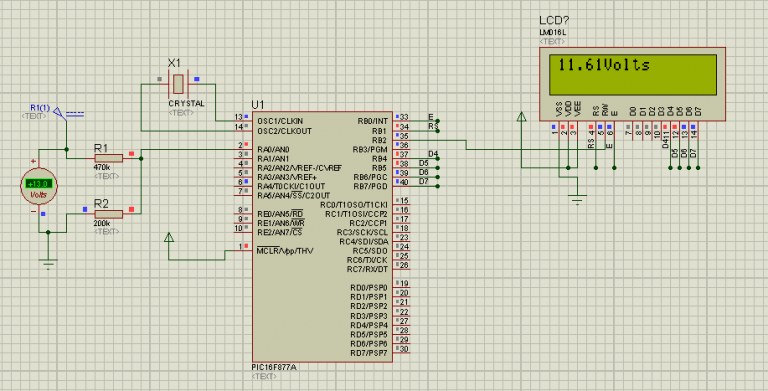Viewport: 768px width, 391px height.
Task: Select the R1 resistor body
Action: pos(108,158)
